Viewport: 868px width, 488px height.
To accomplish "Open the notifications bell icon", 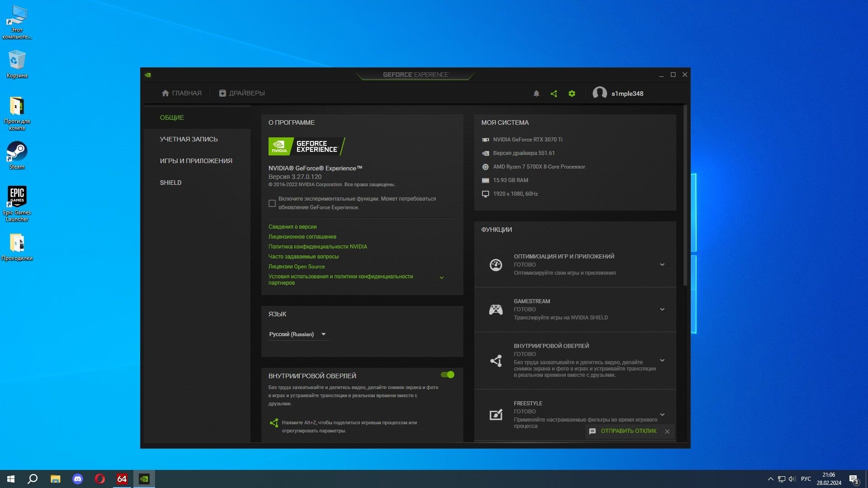I will (536, 94).
